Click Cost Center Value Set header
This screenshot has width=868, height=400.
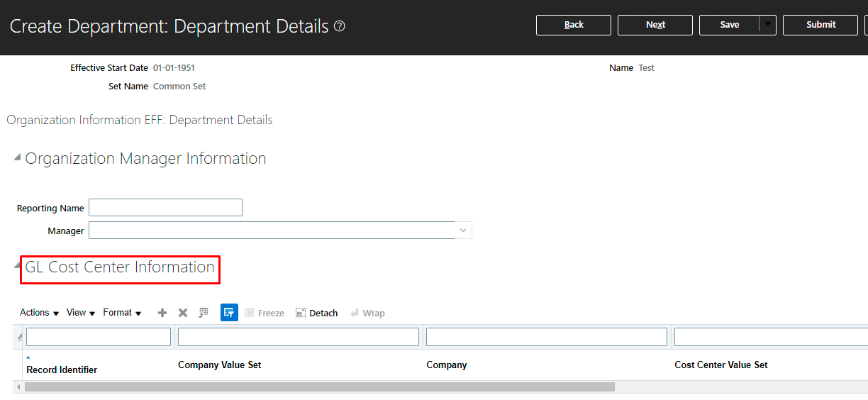720,365
